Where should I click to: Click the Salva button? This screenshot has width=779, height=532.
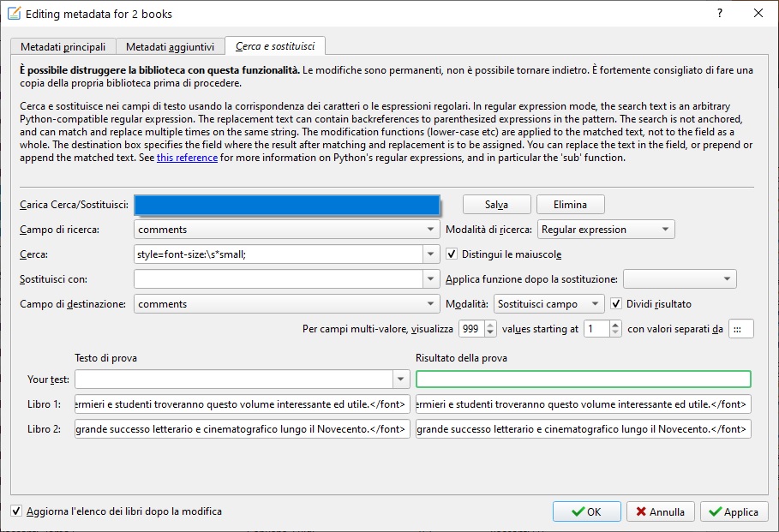pos(497,205)
